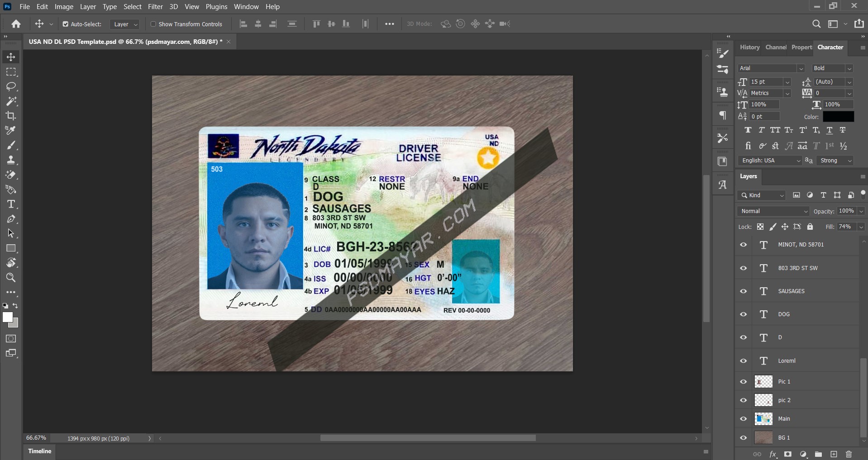Image resolution: width=868 pixels, height=460 pixels.
Task: Select the Eyedropper tool
Action: click(11, 130)
